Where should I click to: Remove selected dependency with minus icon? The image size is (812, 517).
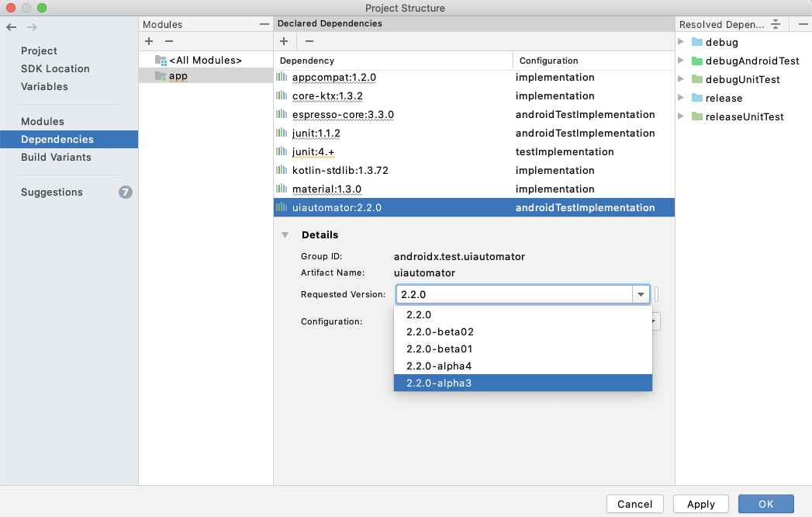click(x=309, y=41)
